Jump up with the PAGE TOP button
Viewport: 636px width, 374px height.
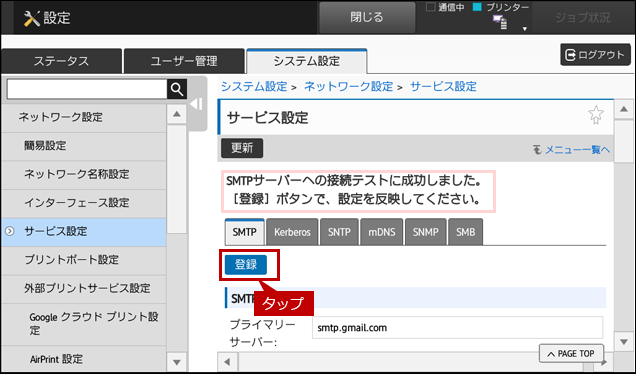[x=571, y=354]
